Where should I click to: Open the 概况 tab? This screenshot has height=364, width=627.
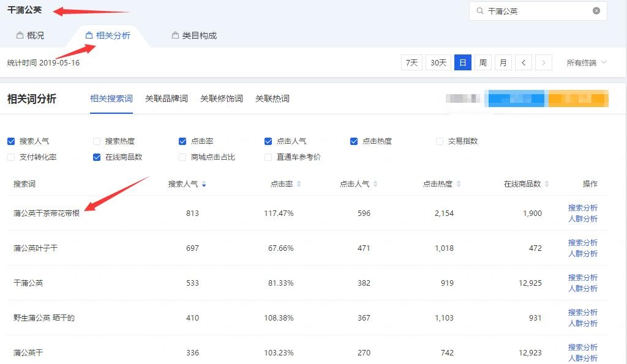tap(31, 35)
